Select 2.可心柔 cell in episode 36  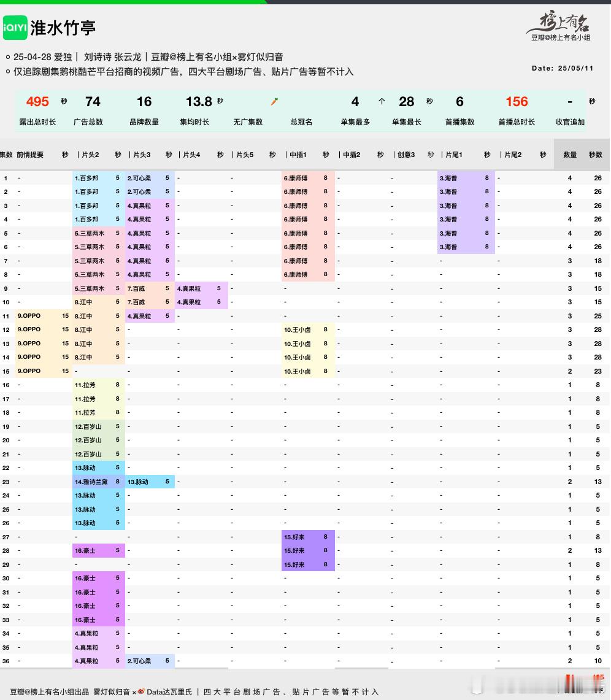[x=150, y=661]
